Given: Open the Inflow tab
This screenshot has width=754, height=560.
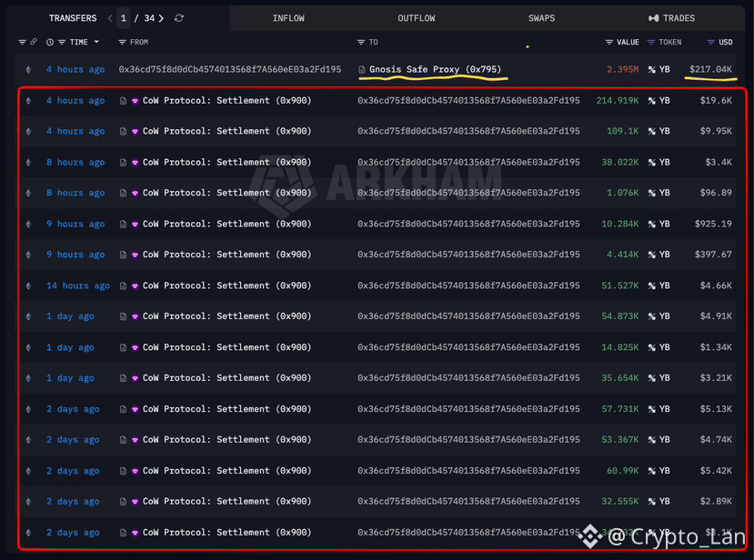Looking at the screenshot, I should (288, 18).
